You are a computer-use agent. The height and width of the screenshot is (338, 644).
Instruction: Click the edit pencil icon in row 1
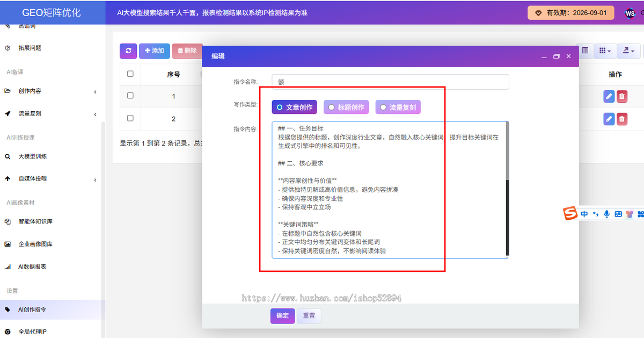609,96
